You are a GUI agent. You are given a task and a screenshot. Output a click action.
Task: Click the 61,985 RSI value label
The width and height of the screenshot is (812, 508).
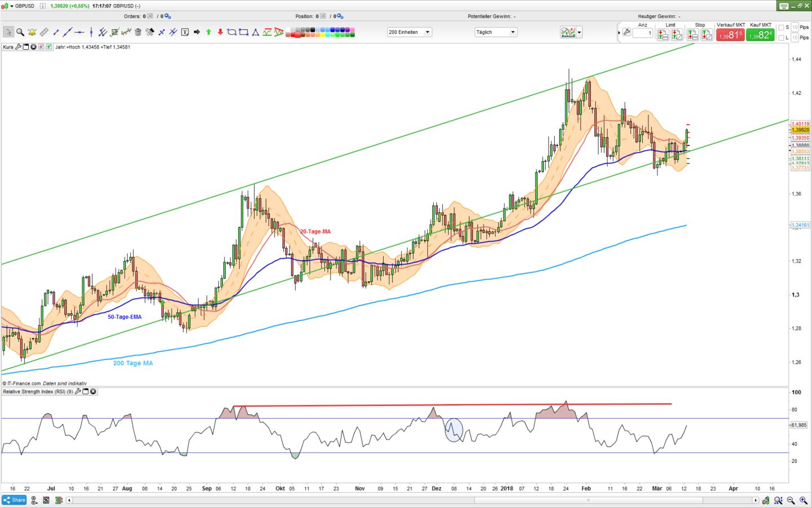tap(798, 425)
